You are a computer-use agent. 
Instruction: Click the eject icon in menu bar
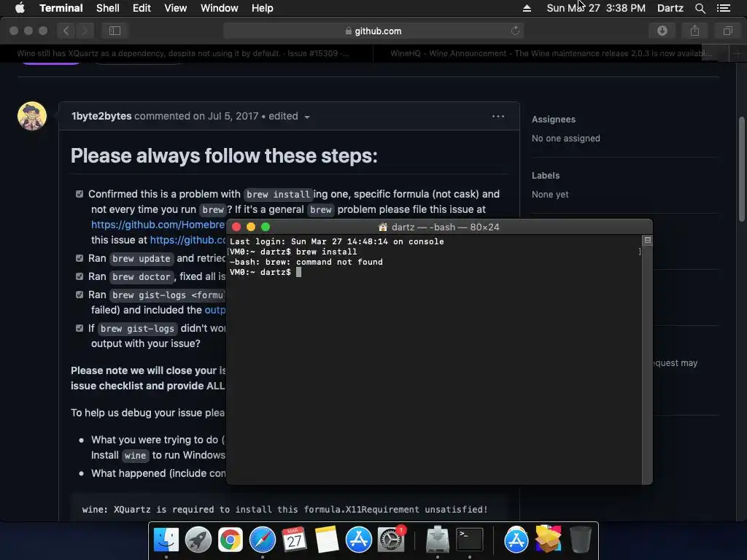(x=527, y=8)
